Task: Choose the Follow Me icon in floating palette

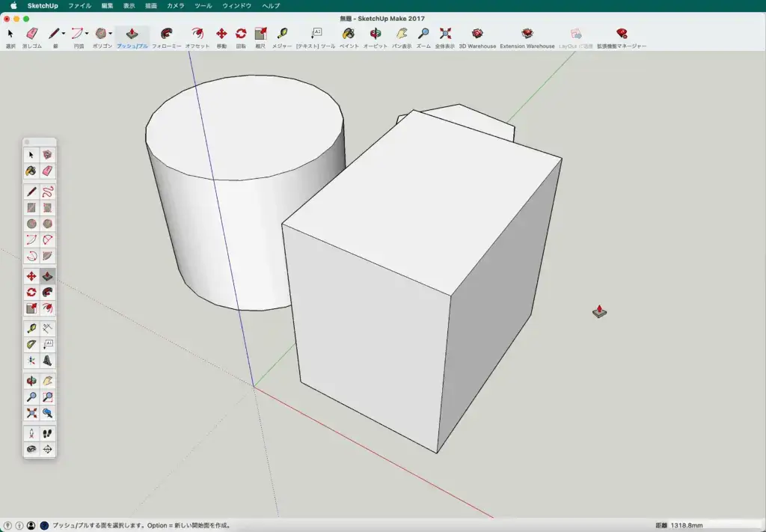Action: 47,292
